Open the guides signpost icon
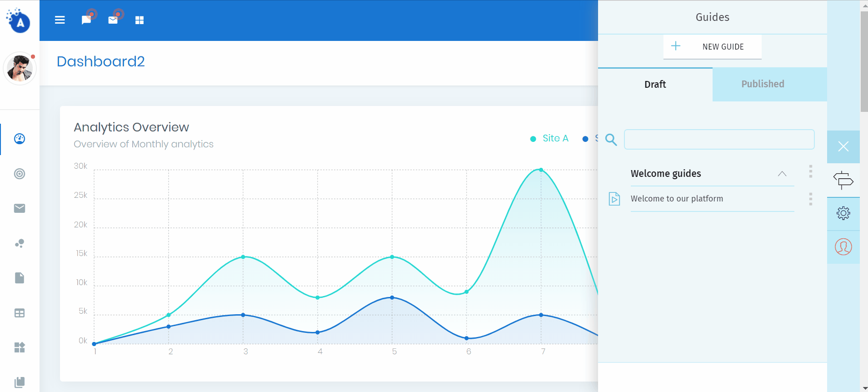This screenshot has width=868, height=392. pyautogui.click(x=843, y=180)
